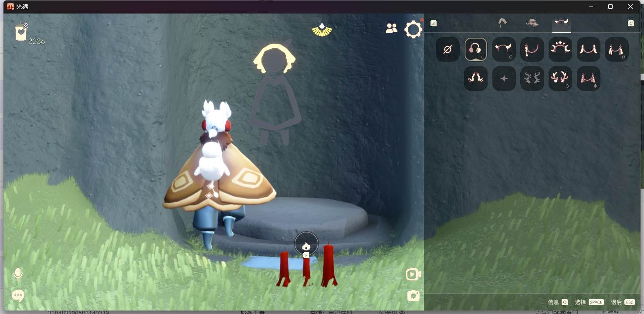Image resolution: width=644 pixels, height=314 pixels.
Task: Select the four-point star accessory slot
Action: pyautogui.click(x=504, y=78)
